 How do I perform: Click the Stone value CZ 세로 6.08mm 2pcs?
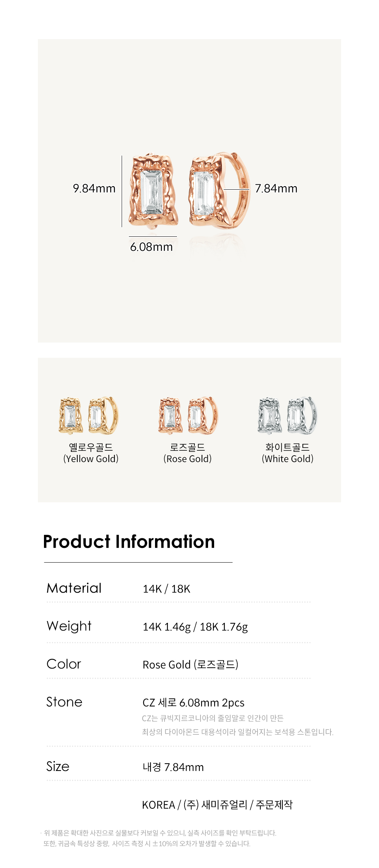click(193, 703)
